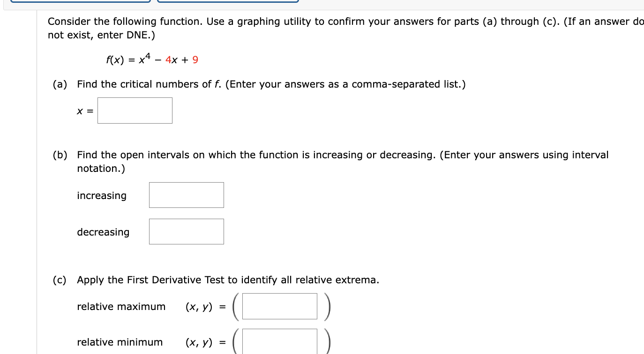The image size is (644, 354).
Task: Click the increasing label text
Action: coord(101,196)
